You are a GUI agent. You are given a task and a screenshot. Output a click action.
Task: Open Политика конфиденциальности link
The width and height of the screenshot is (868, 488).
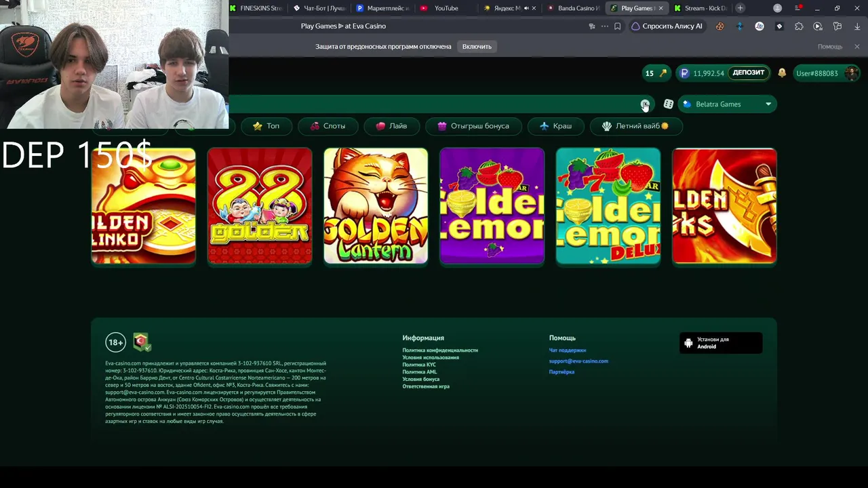(440, 350)
